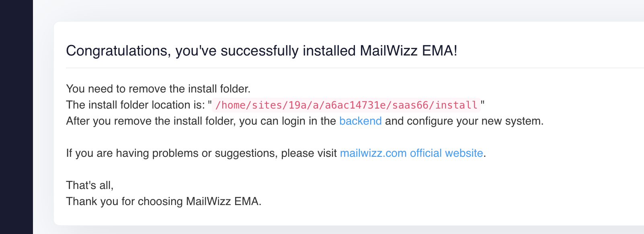The image size is (644, 234).
Task: Open the backend login link
Action: click(360, 121)
